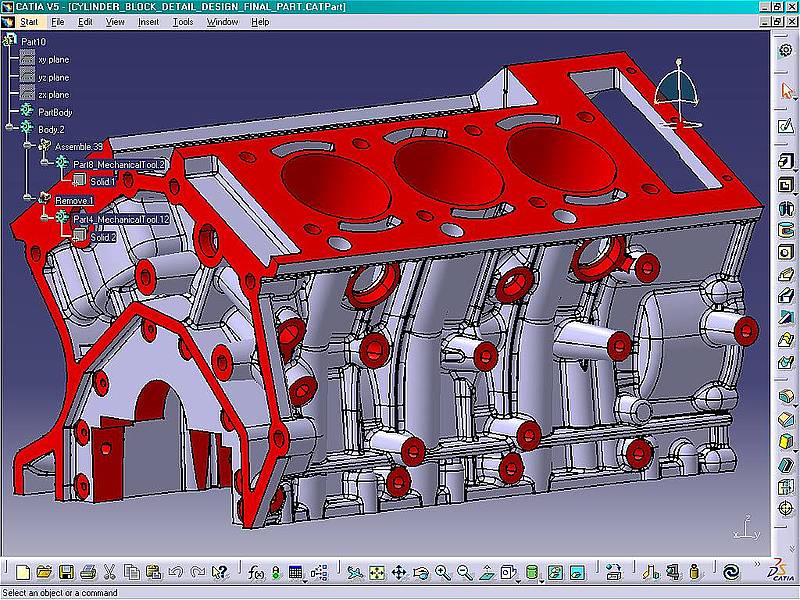
Task: Open the Insert menu
Action: tap(148, 21)
